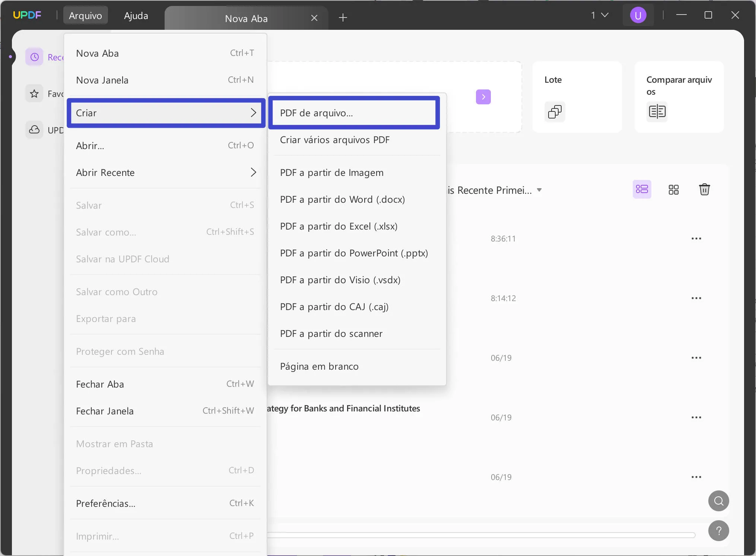Open Preferências... from the menu
Viewport: 756px width, 556px height.
[x=165, y=503]
